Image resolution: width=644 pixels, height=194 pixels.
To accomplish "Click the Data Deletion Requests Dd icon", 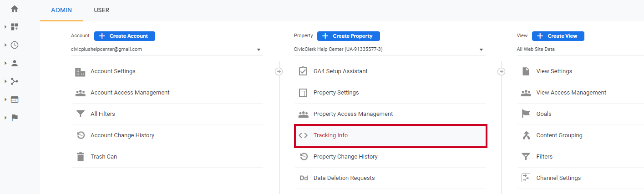I will [x=304, y=178].
